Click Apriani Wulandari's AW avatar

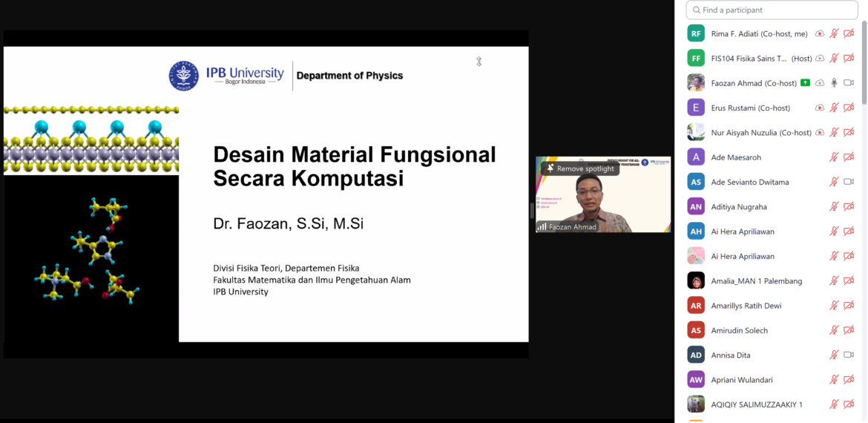(696, 379)
